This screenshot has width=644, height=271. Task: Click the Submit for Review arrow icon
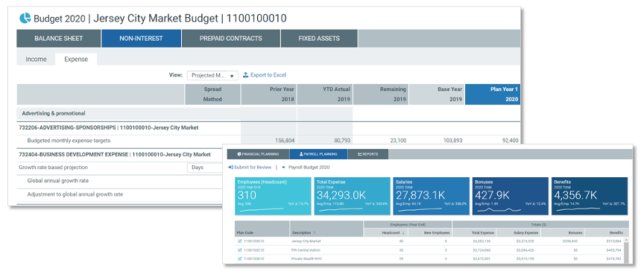coord(231,168)
